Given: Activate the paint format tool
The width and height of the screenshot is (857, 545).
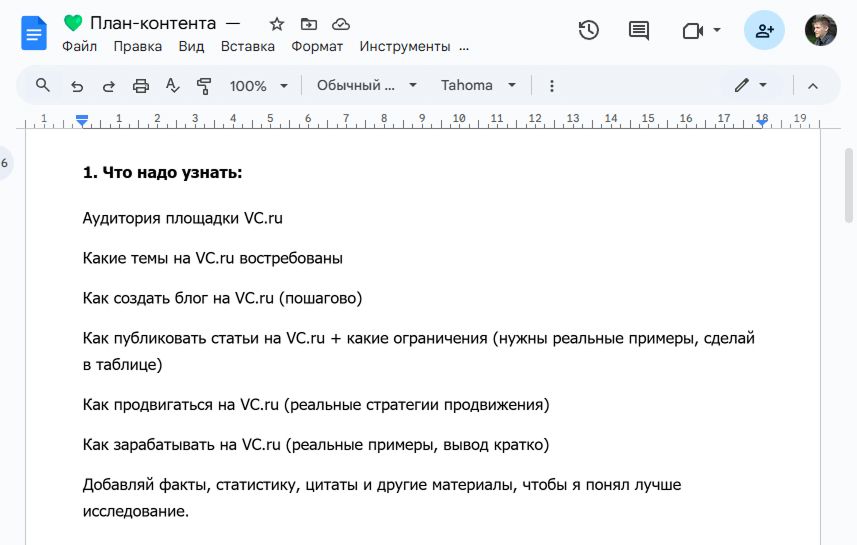Looking at the screenshot, I should tap(204, 86).
